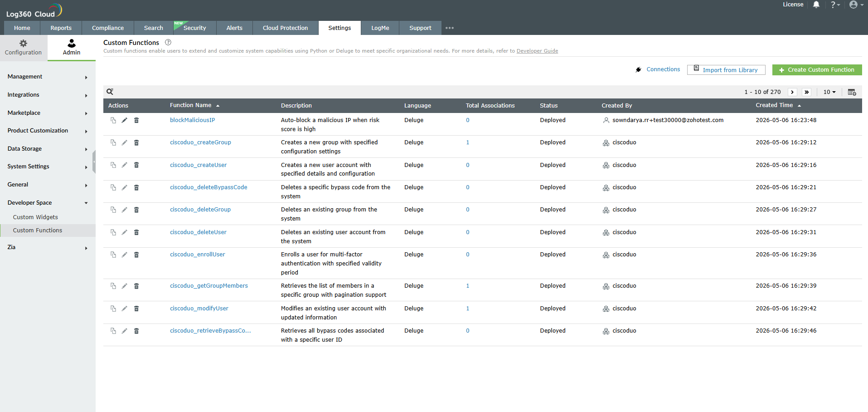Delete the blockMaliciousIP function

pyautogui.click(x=136, y=120)
